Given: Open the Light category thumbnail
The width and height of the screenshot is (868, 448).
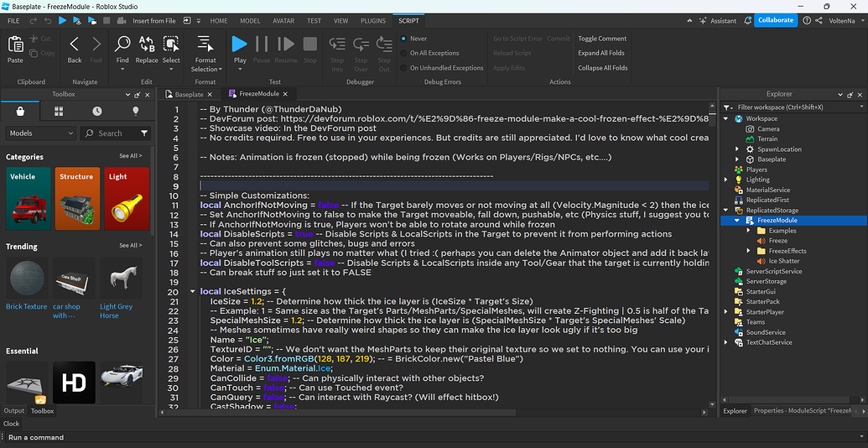Looking at the screenshot, I should click(127, 199).
